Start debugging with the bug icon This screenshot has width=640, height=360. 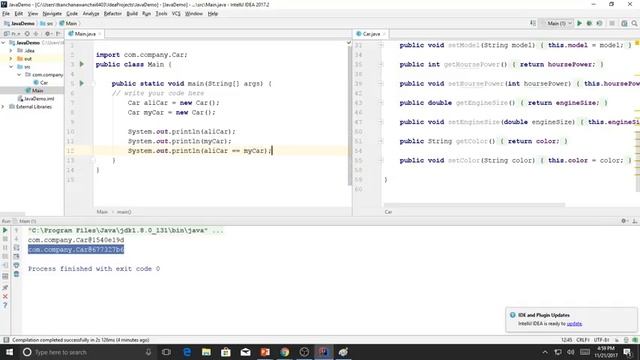click(589, 24)
